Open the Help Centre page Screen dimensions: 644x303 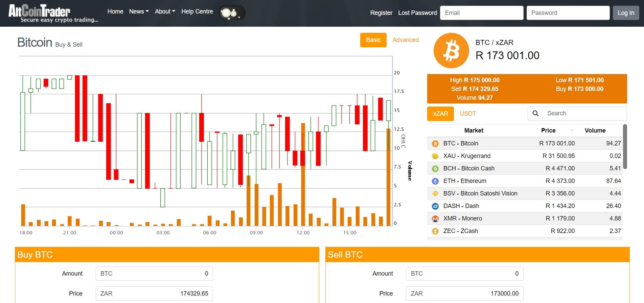(x=197, y=11)
